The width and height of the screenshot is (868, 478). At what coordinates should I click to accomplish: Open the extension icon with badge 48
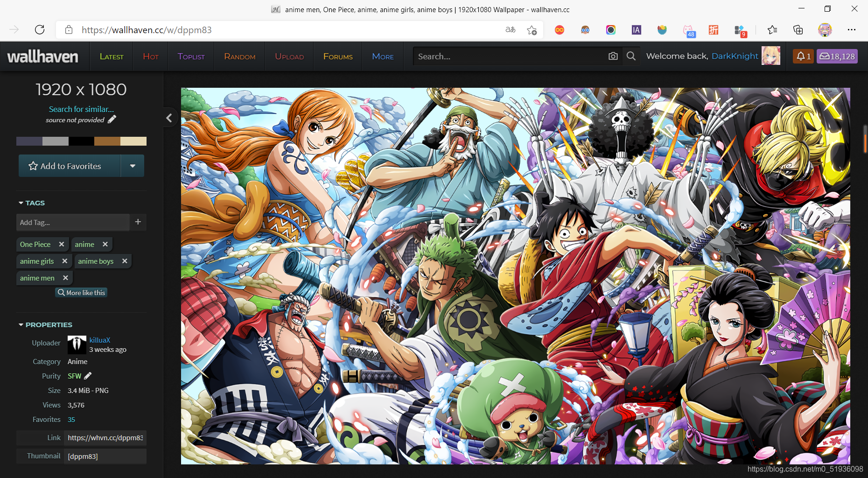point(689,31)
